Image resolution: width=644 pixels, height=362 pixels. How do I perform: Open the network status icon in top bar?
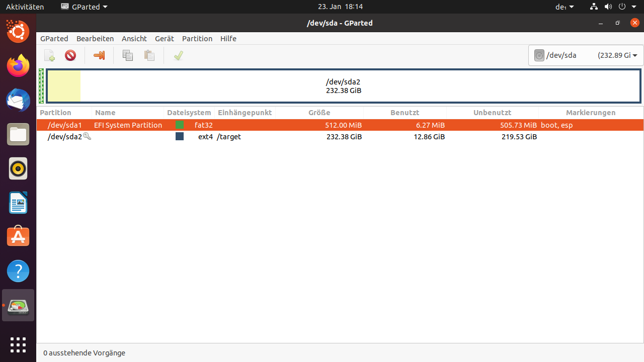[594, 7]
